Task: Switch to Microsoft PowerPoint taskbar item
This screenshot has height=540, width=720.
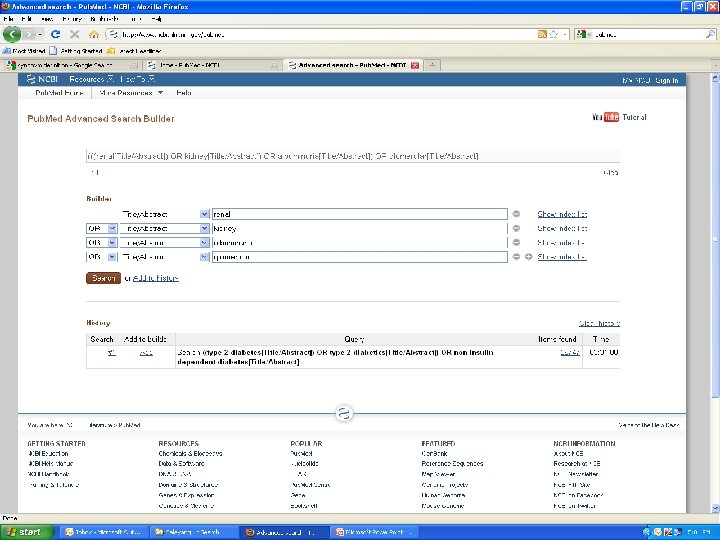Action: pos(373,532)
